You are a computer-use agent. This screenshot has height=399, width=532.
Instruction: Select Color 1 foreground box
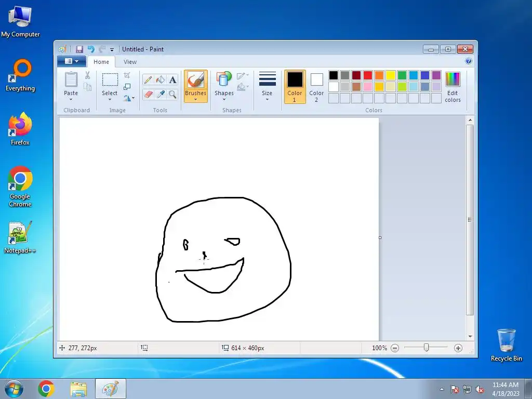pos(295,87)
